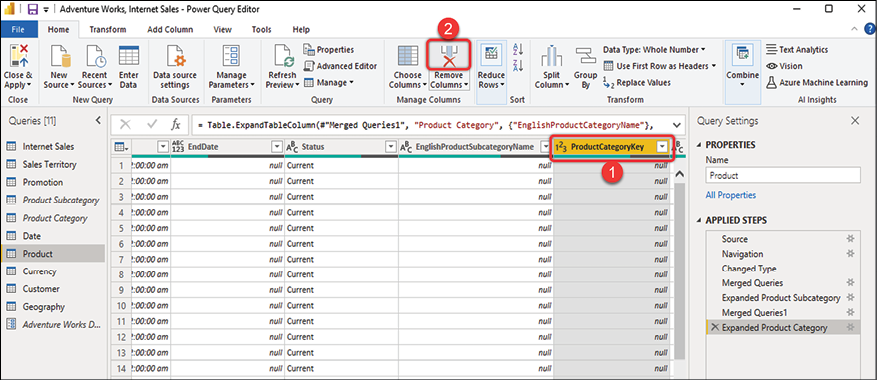Delete the Expanded Product Category step
Viewport: 877px width, 380px height.
tap(714, 327)
